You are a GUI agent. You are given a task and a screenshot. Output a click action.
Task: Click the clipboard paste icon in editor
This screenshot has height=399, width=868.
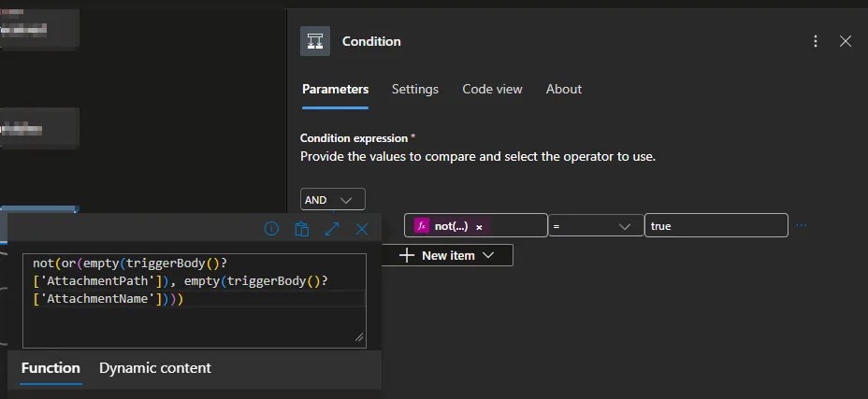coord(301,229)
